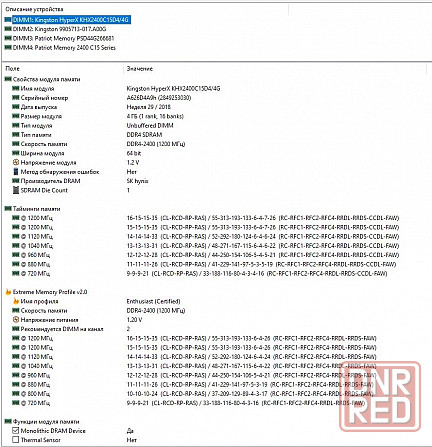Select 1.20 V value of Напряжение питания

(x=134, y=320)
